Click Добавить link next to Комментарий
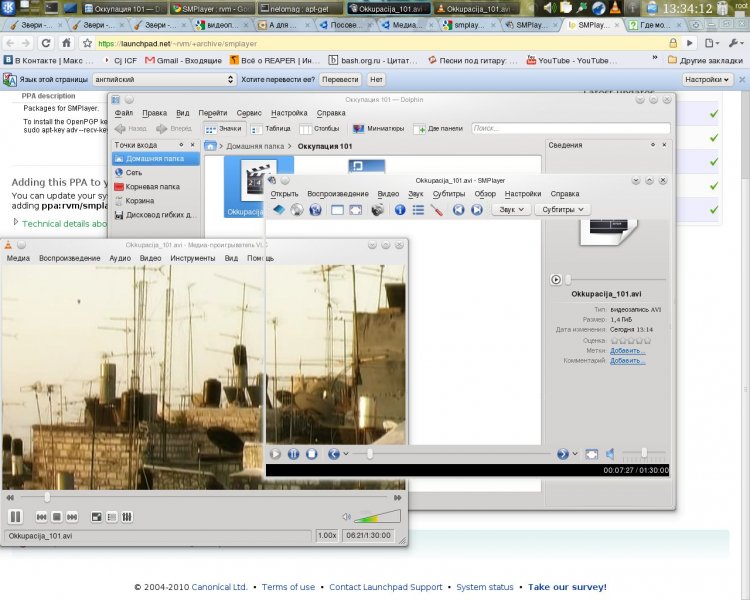The width and height of the screenshot is (750, 600). pos(628,361)
